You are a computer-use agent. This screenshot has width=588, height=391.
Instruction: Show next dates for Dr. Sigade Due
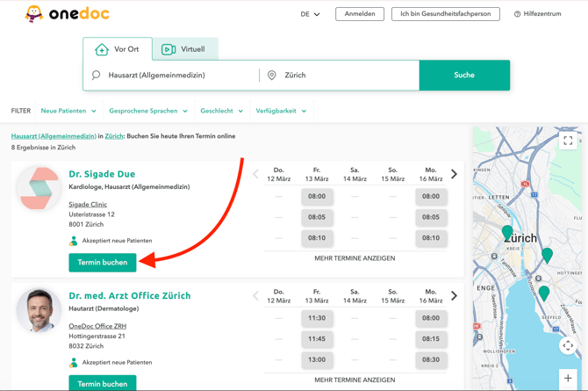pyautogui.click(x=454, y=174)
